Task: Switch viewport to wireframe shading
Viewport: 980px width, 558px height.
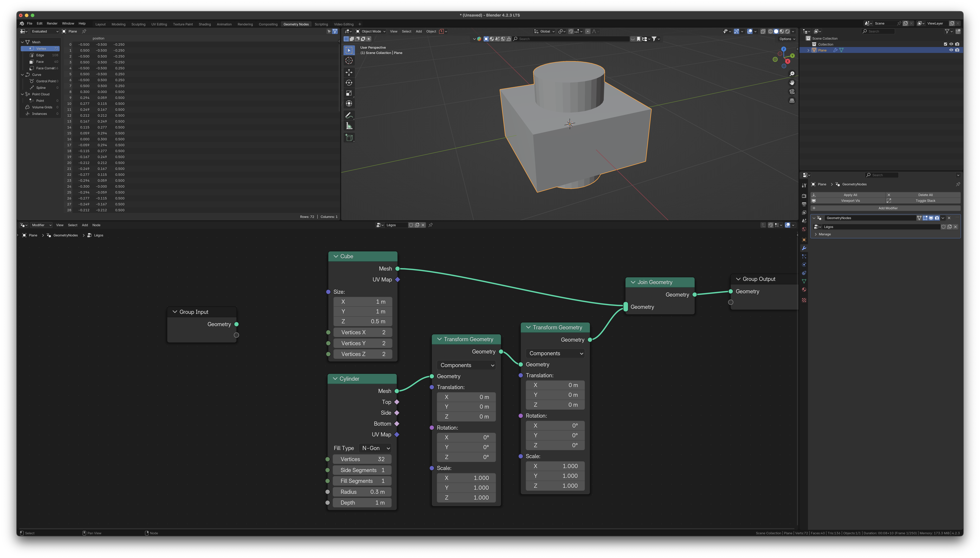Action: click(x=770, y=31)
